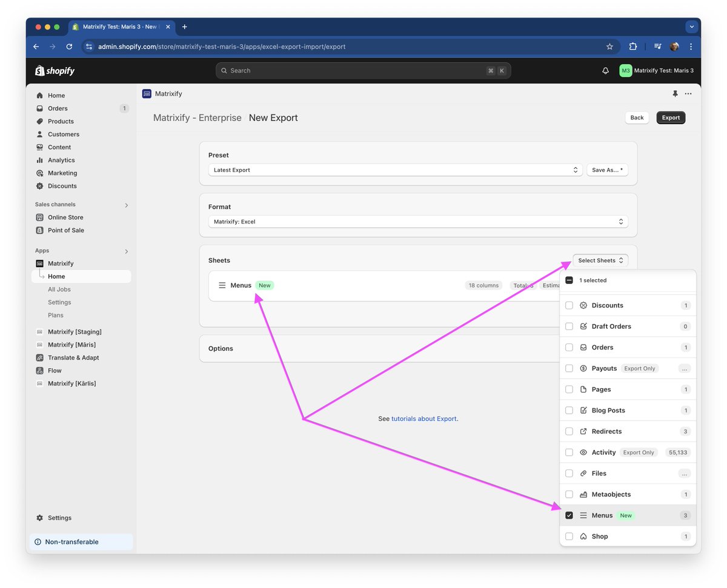This screenshot has width=727, height=588.
Task: Click the Flow app icon
Action: tap(40, 371)
